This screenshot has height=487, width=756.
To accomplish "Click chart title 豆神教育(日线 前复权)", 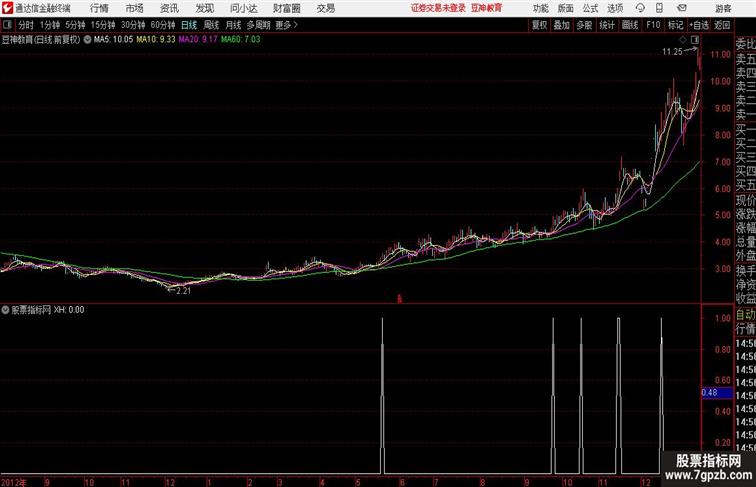I will click(x=40, y=40).
